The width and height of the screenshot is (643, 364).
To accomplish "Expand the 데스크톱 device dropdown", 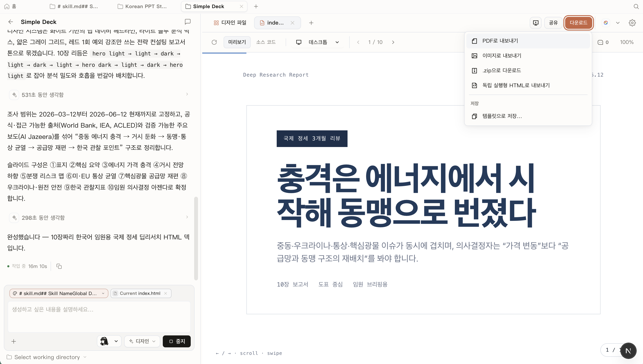I will 317,42.
